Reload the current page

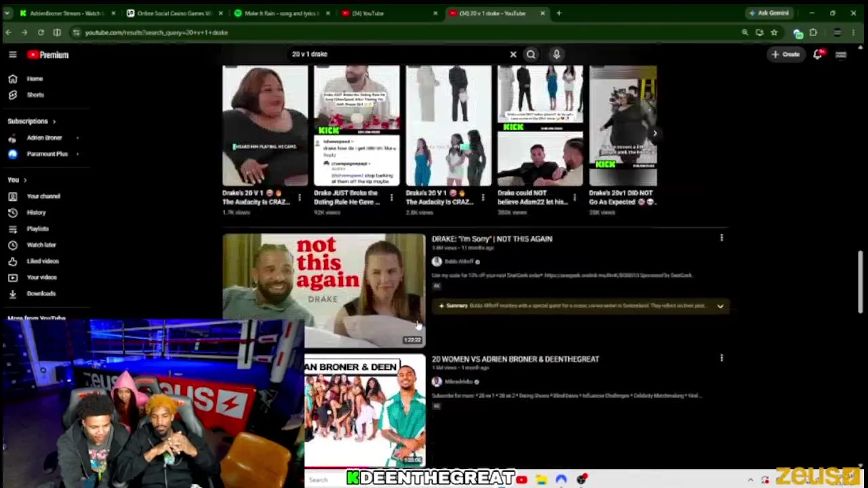click(x=41, y=33)
